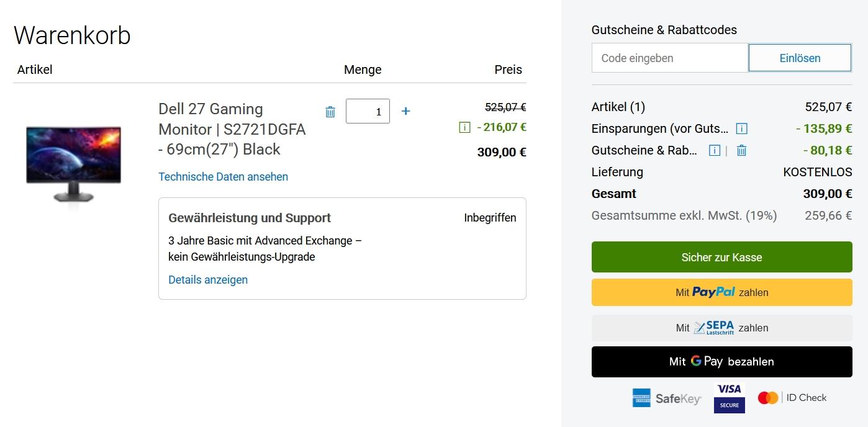Click the Mastercard ID Check logo

tap(792, 398)
